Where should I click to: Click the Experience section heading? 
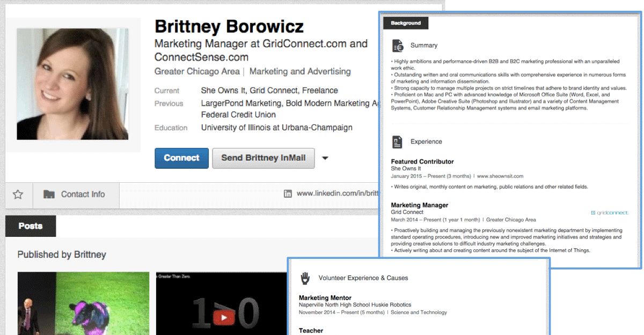(x=426, y=142)
